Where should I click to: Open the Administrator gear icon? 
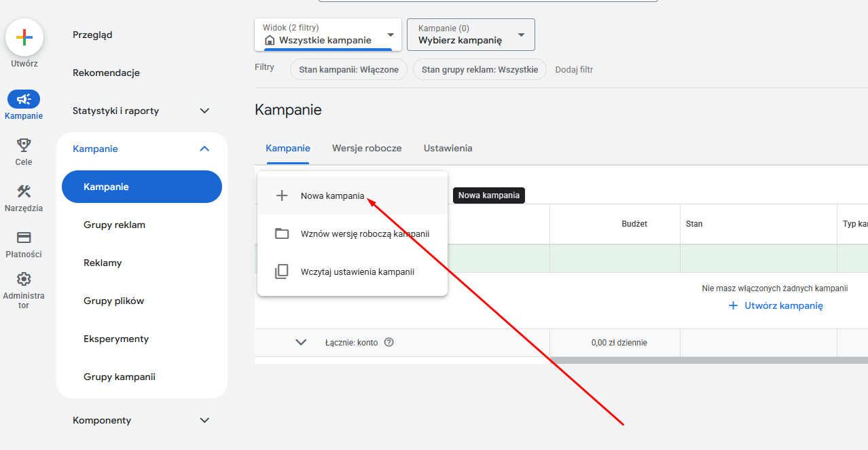coord(24,279)
